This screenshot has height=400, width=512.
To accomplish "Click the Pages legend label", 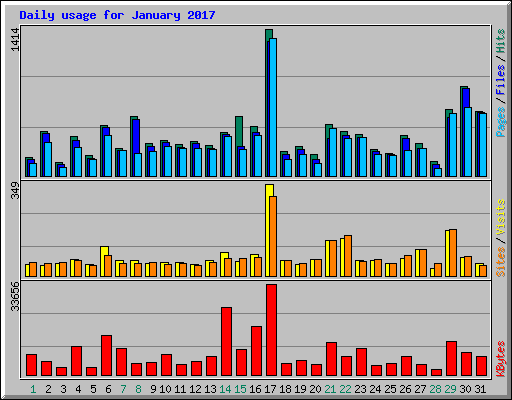I will (501, 122).
